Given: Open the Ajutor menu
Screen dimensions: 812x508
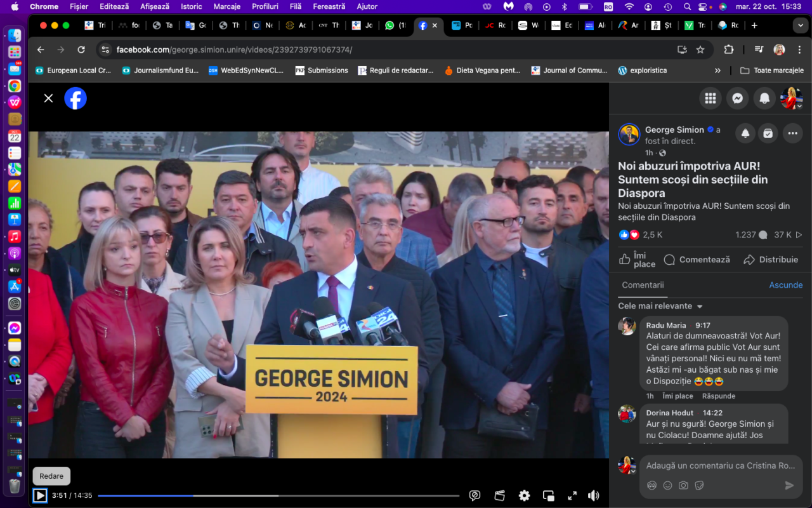Looking at the screenshot, I should coord(367,6).
